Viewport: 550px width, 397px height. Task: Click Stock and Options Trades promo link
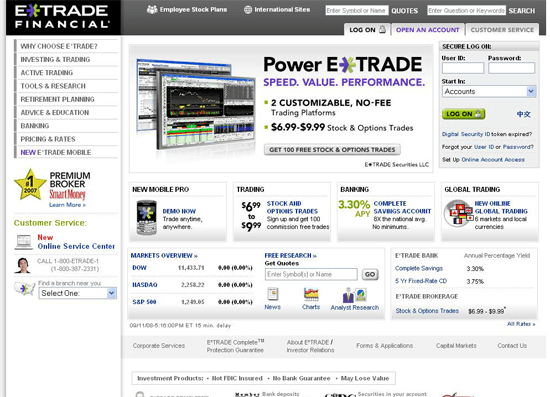pyautogui.click(x=292, y=207)
